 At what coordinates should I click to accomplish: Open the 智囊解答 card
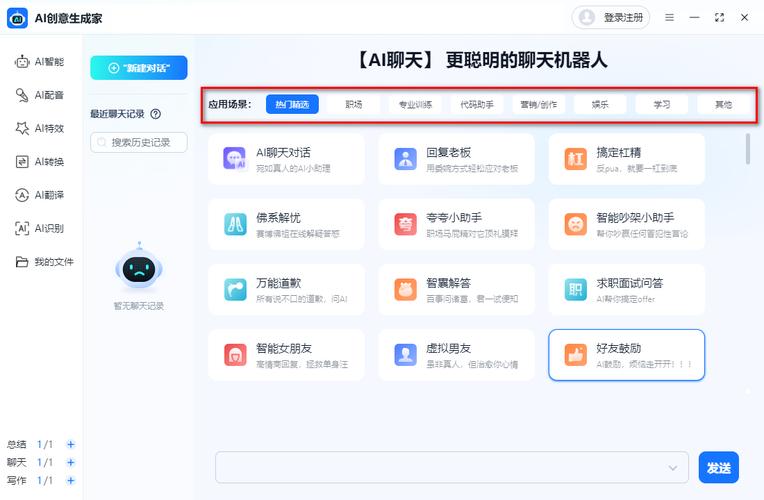tap(457, 290)
